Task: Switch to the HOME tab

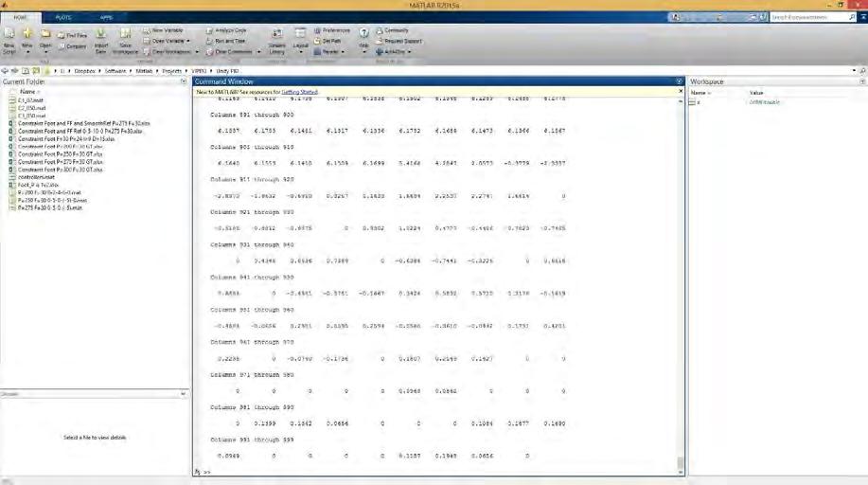Action: click(x=20, y=17)
